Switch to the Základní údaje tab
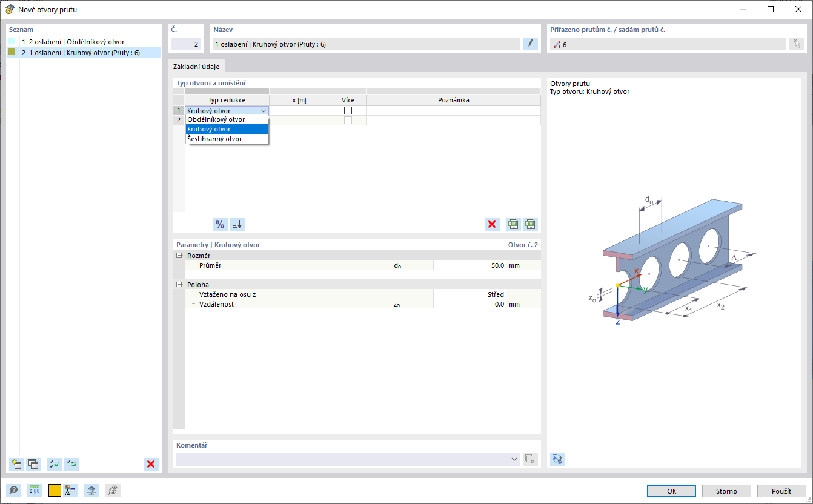The width and height of the screenshot is (813, 504). (196, 67)
